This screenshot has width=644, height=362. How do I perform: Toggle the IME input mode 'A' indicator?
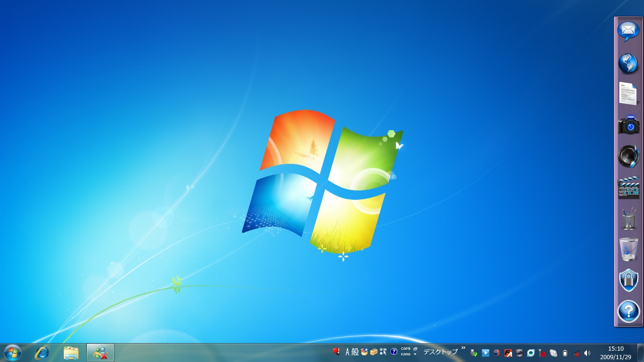tap(347, 352)
